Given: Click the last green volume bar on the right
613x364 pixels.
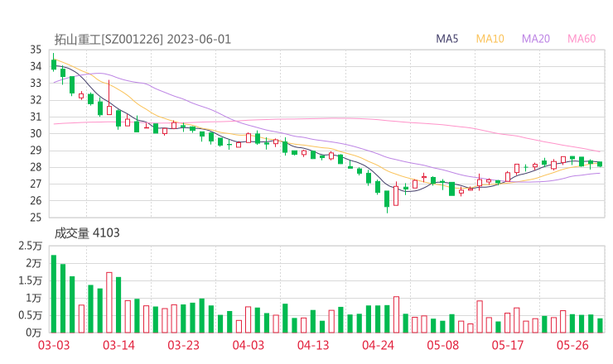Looking at the screenshot, I should 600,326.
